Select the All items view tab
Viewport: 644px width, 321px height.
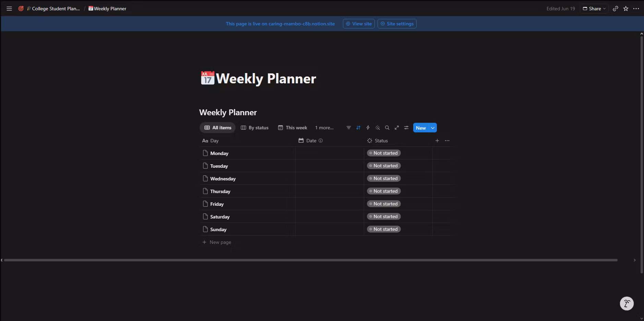click(x=218, y=128)
